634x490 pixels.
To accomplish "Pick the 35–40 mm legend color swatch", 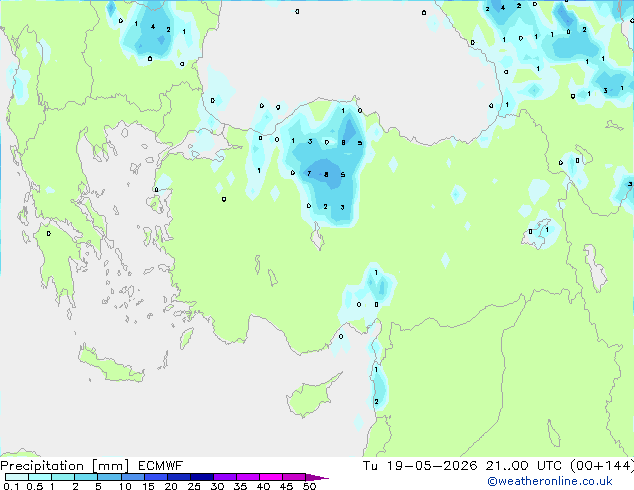I will (x=247, y=477).
